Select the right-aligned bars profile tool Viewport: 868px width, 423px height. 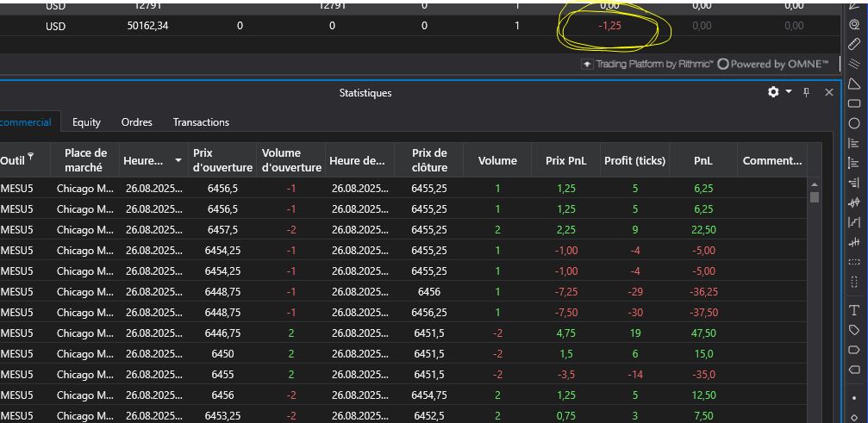click(854, 183)
